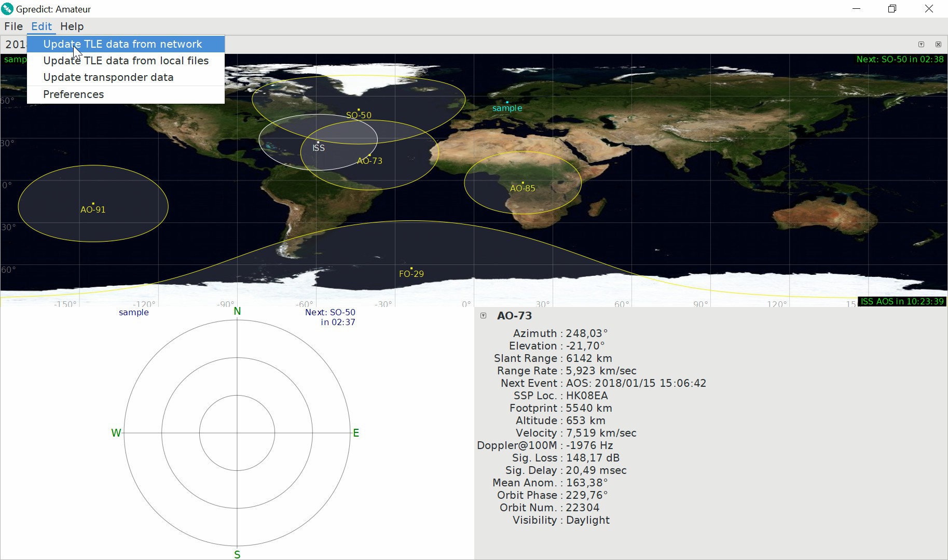This screenshot has width=948, height=560.
Task: Open the File menu
Action: tap(13, 26)
